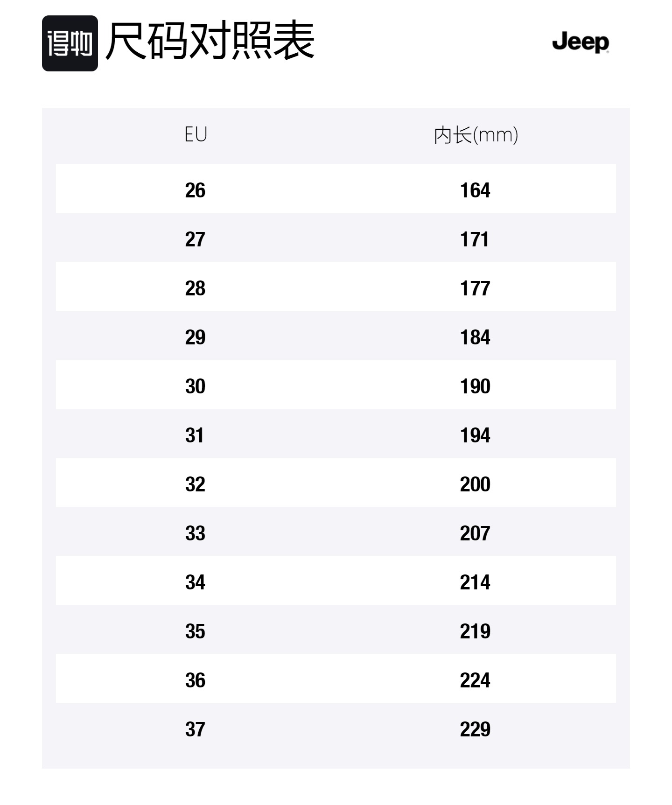
Task: Click the 164 inner length value
Action: (x=475, y=190)
